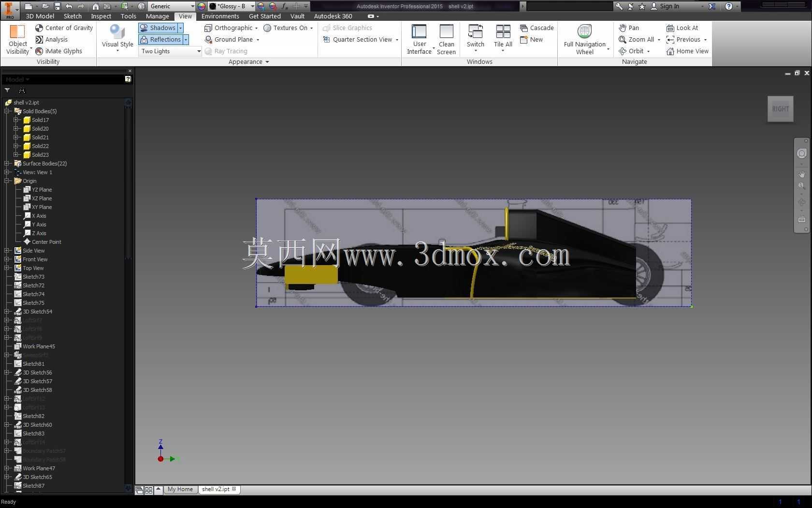
Task: Collapse the Origin folder
Action: [7, 181]
